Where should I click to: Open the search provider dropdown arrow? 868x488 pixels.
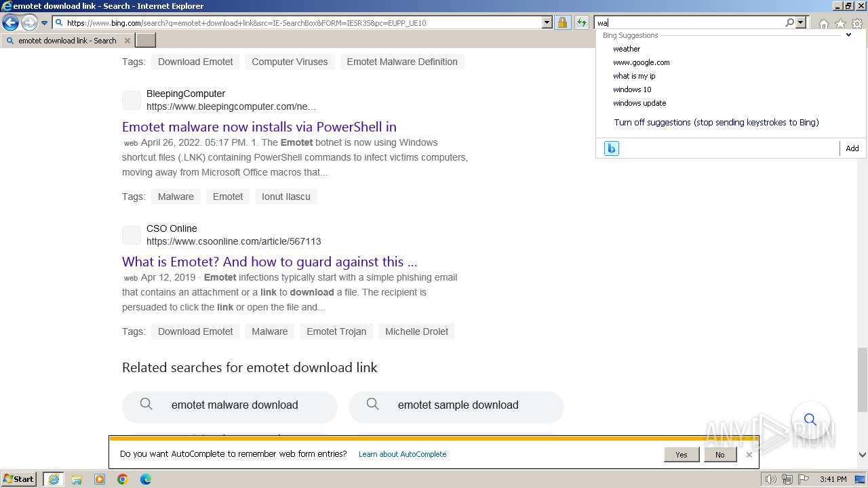801,22
